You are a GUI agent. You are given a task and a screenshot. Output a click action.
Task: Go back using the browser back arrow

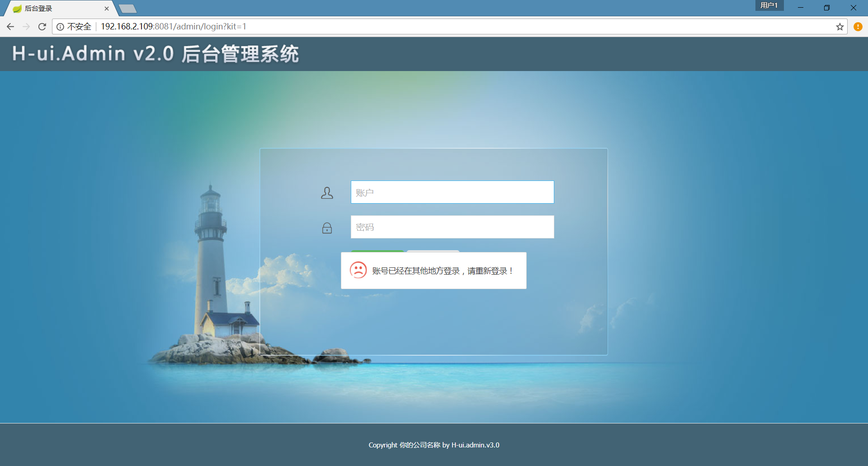[10, 27]
